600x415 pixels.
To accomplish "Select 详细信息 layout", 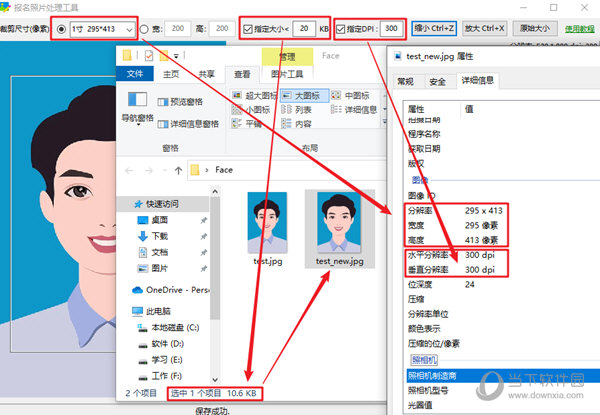I will coord(354,110).
